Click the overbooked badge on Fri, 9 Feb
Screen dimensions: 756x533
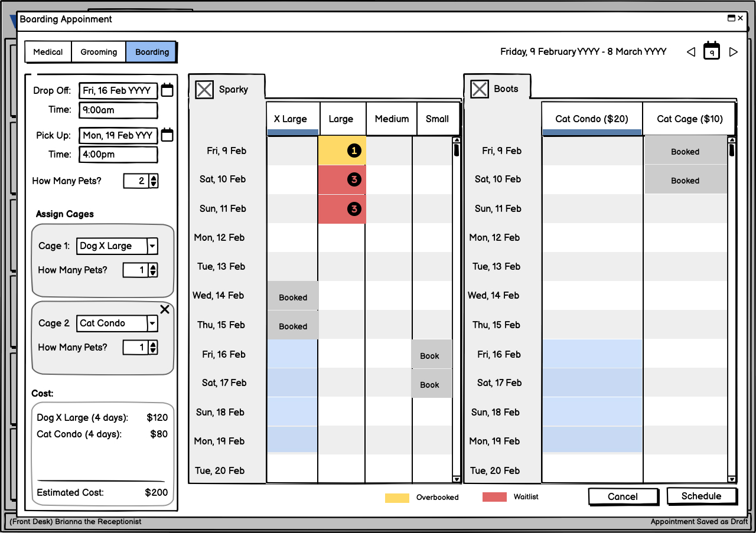point(354,151)
